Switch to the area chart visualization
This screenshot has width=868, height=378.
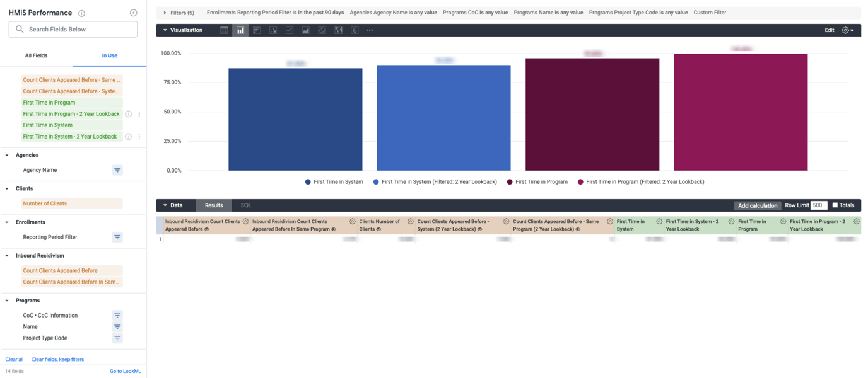[x=306, y=30]
